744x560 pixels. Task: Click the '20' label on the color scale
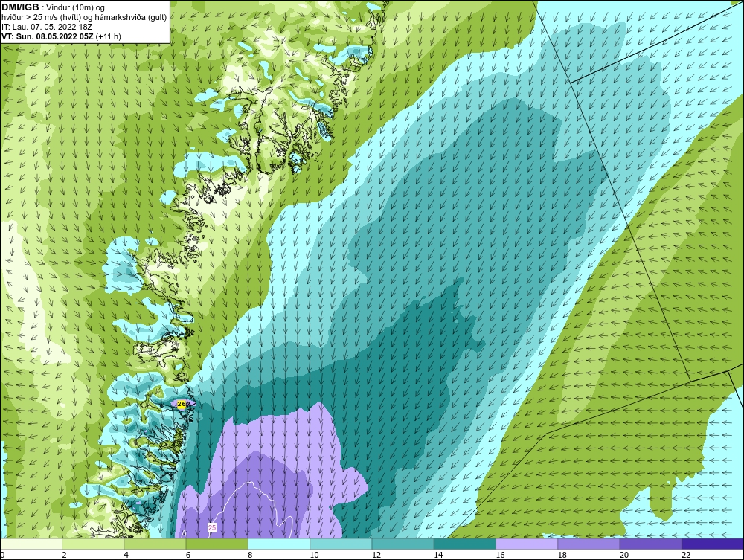point(624,556)
